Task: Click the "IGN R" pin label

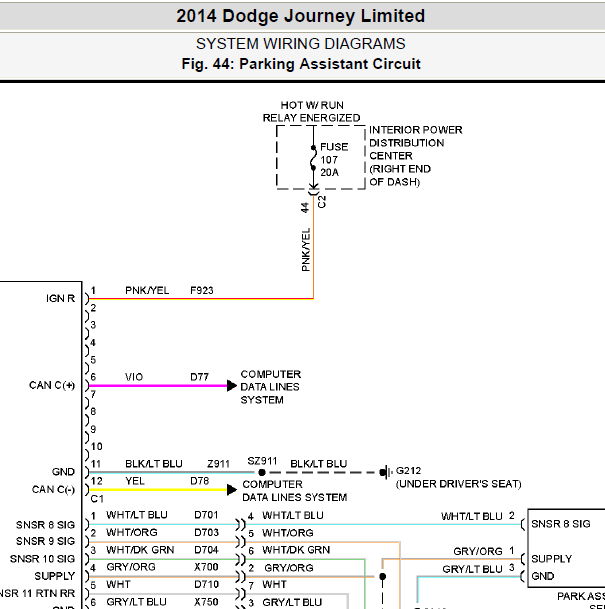Action: click(x=60, y=298)
